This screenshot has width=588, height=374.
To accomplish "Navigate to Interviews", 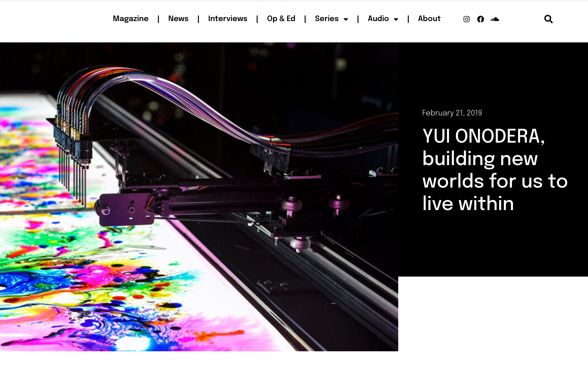I will (x=227, y=19).
